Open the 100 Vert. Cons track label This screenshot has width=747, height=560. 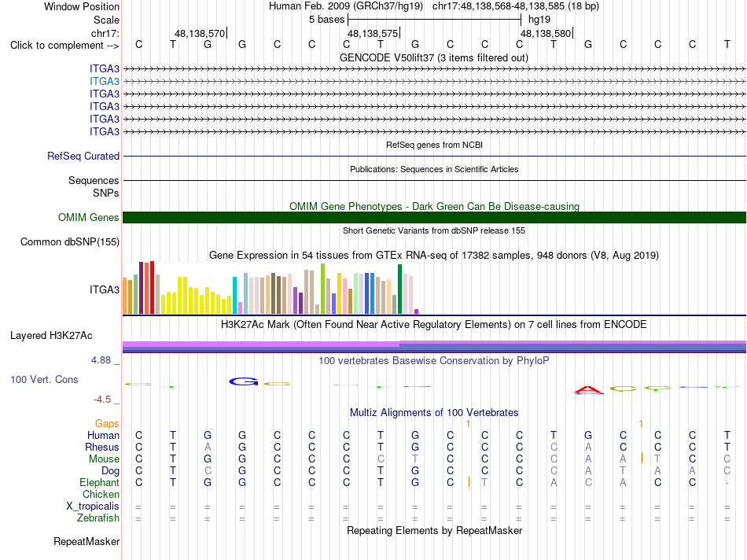(x=44, y=379)
